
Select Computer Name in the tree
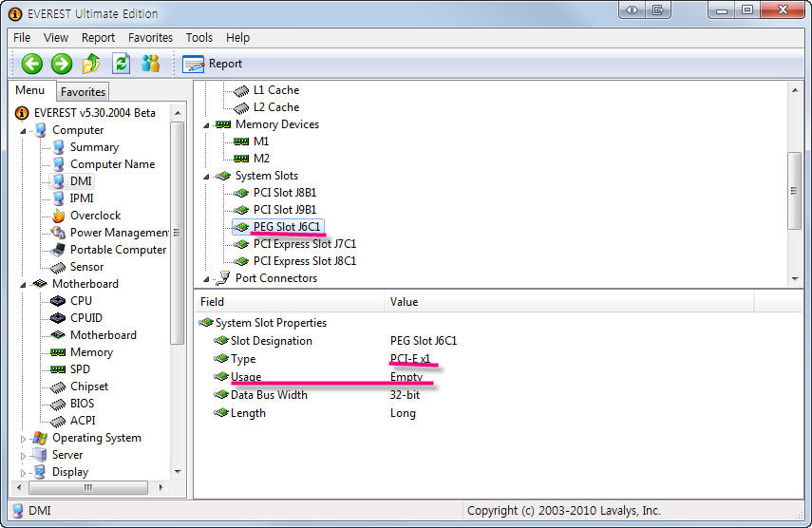pyautogui.click(x=112, y=164)
